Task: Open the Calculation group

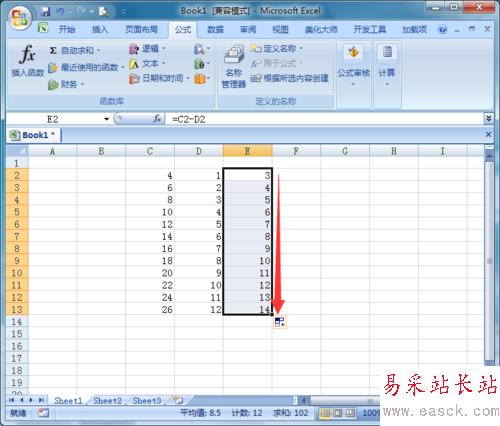Action: pos(387,66)
